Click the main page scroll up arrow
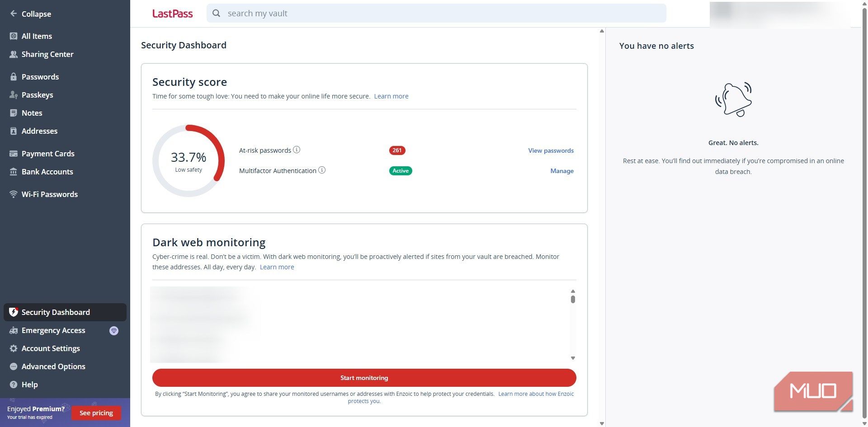 (x=602, y=31)
